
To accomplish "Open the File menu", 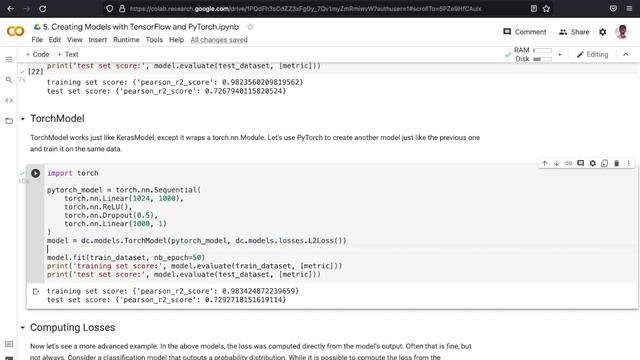I will [37, 40].
